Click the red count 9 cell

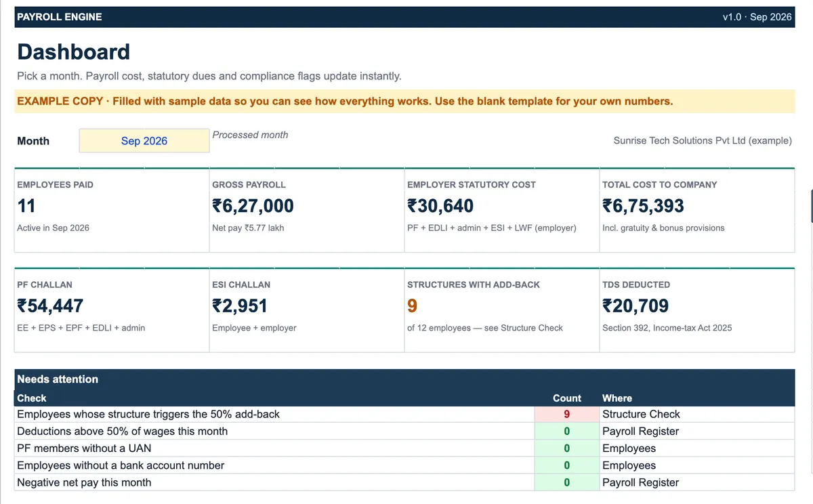pos(567,414)
